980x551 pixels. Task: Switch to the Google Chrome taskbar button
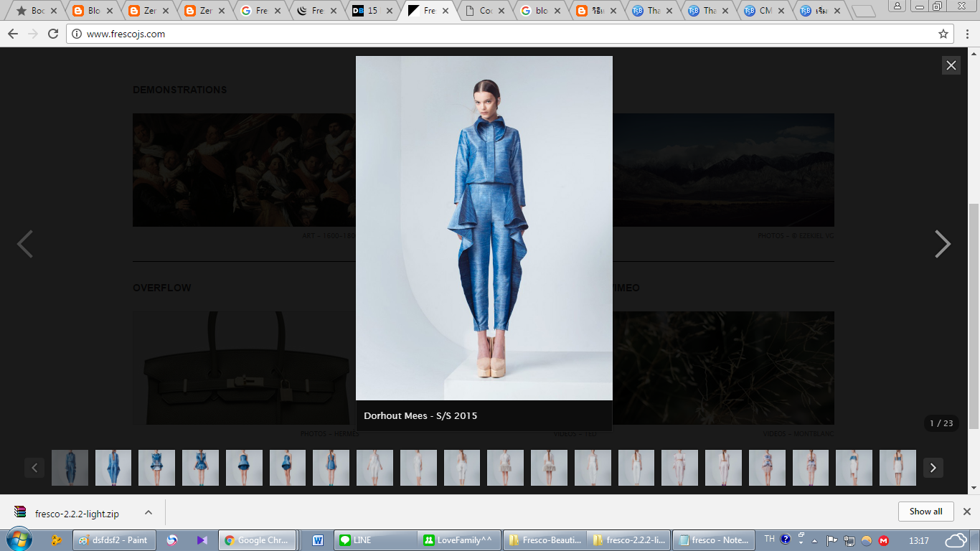tap(256, 540)
